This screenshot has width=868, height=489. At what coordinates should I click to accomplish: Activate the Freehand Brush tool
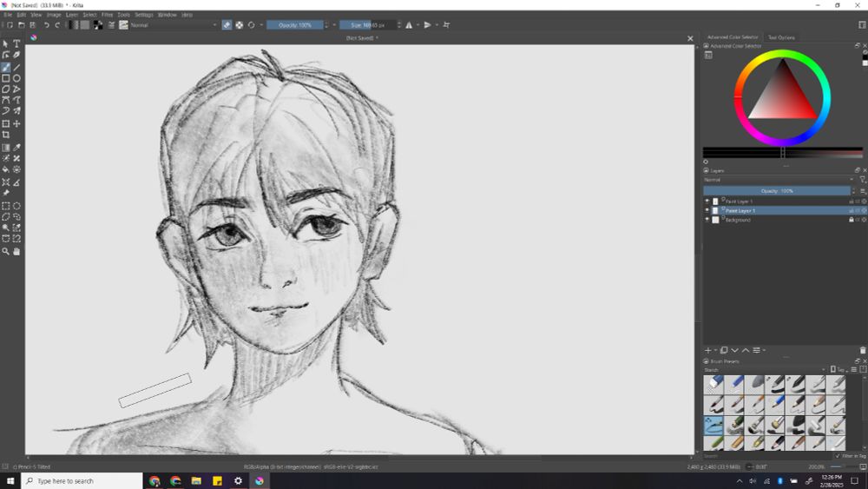(x=5, y=67)
